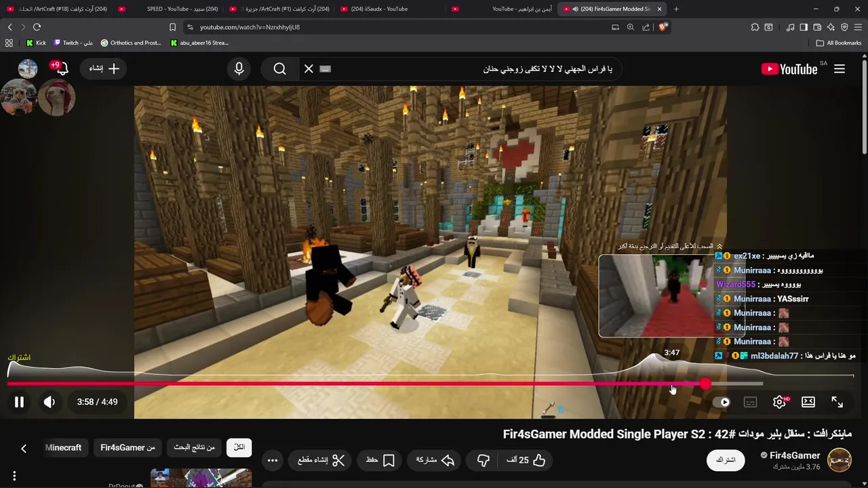The image size is (868, 488).
Task: Clear the search query with X
Action: point(309,68)
